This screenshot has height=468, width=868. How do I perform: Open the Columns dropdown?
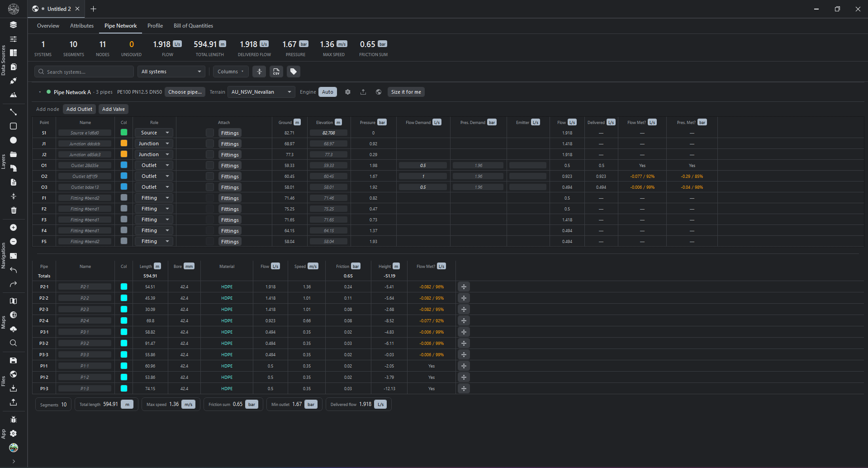tap(231, 72)
